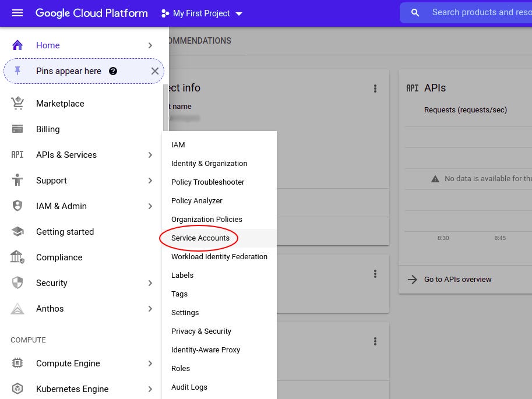Open Tags from the submenu
532x399 pixels.
[219, 294]
